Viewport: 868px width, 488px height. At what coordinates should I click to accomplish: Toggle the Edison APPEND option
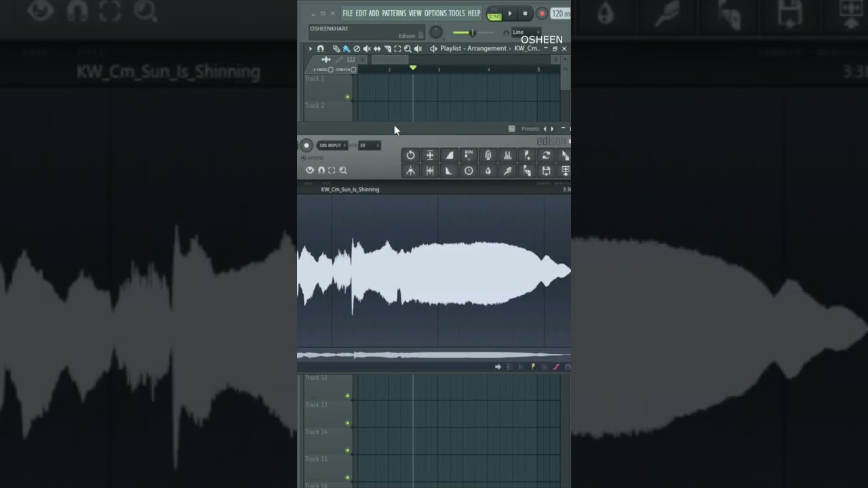tap(313, 158)
